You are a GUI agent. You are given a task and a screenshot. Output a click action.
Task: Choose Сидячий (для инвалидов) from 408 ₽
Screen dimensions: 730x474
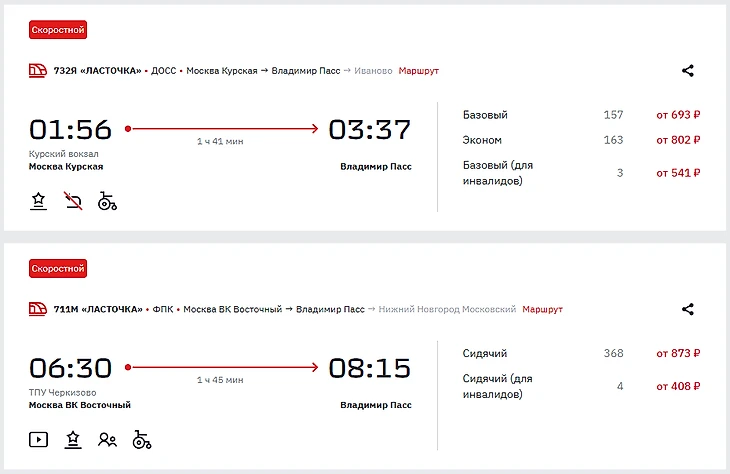678,386
